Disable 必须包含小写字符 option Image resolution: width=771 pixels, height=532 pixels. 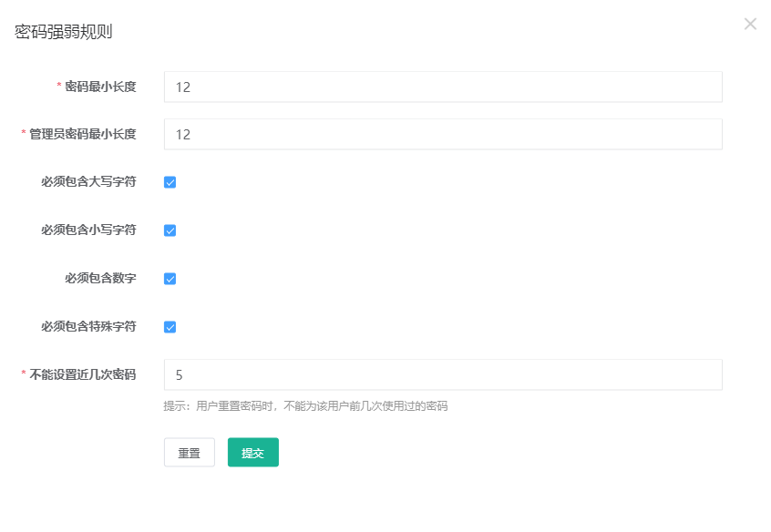tap(170, 230)
